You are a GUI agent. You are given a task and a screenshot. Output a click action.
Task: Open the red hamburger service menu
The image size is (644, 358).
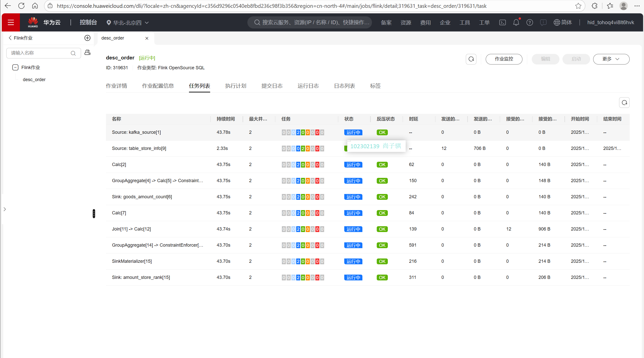click(x=11, y=22)
